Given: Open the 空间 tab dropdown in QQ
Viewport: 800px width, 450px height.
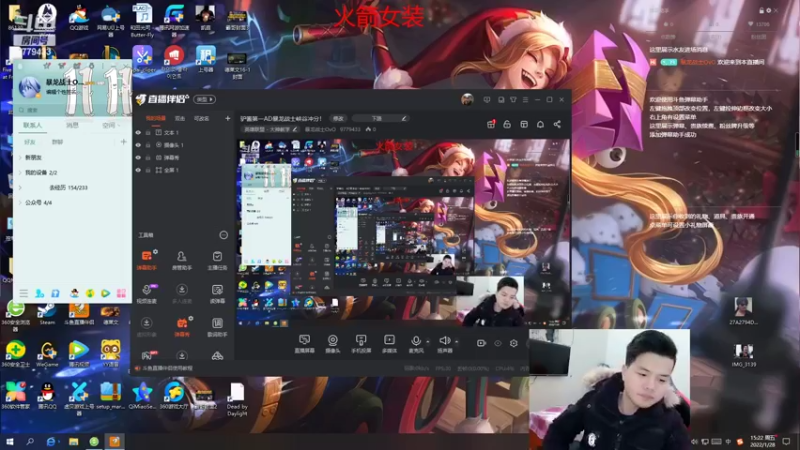Looking at the screenshot, I should (119, 126).
